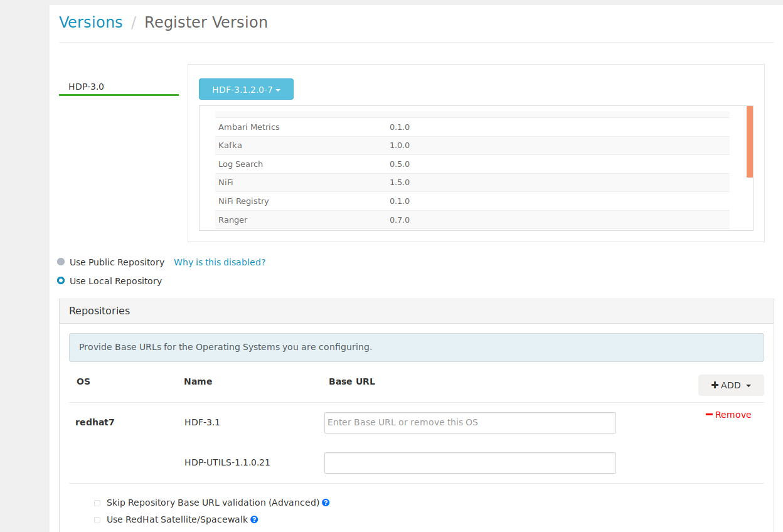This screenshot has height=532, width=783.
Task: Click the help icon next to RedHat Satellite/Spacewalk
Action: (x=253, y=519)
